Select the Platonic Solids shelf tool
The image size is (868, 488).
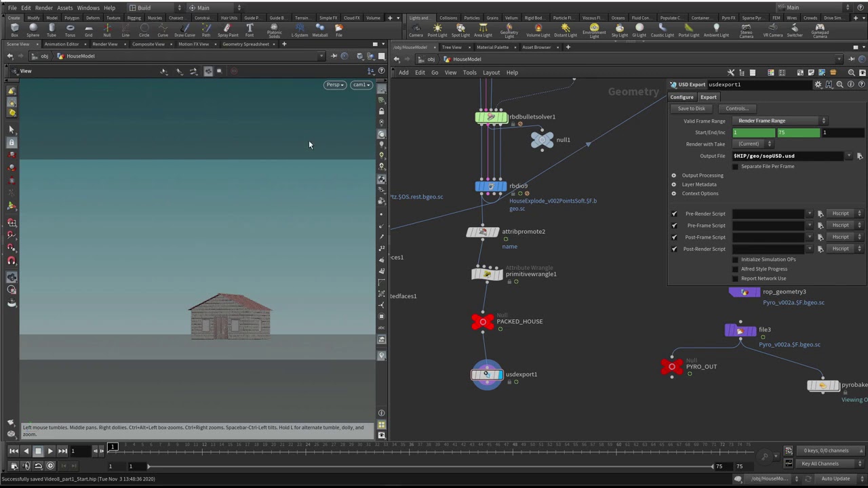coord(274,31)
